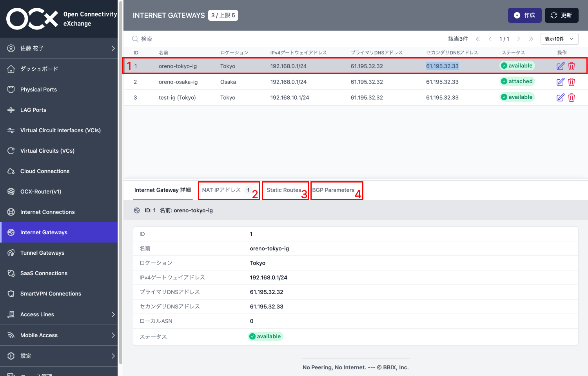Image resolution: width=588 pixels, height=376 pixels.
Task: Open the 表示10件 page size dropdown
Action: 559,39
